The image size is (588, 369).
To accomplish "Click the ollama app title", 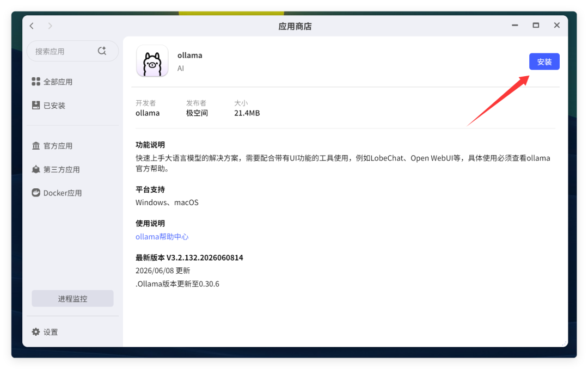I will click(190, 55).
